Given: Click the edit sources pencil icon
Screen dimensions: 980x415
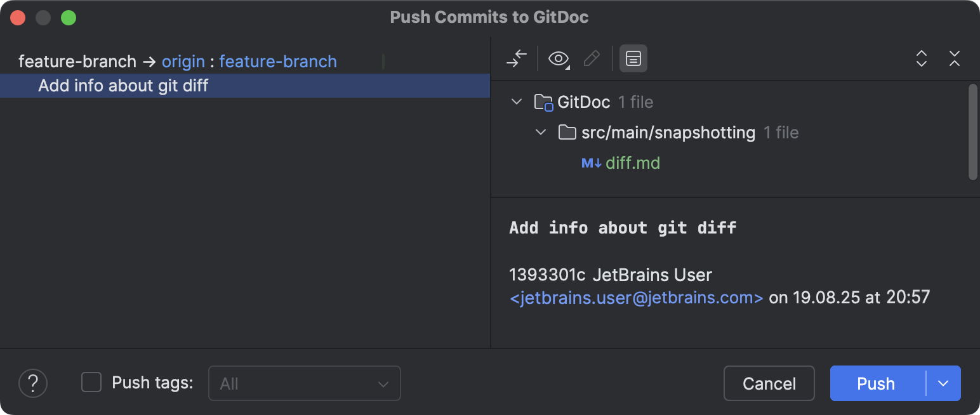Looking at the screenshot, I should [591, 58].
